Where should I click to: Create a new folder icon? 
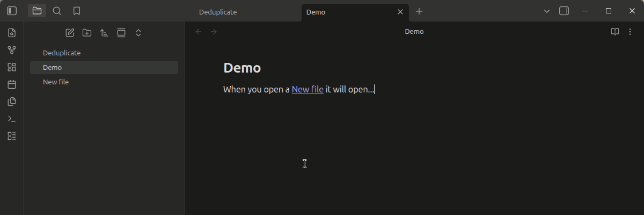point(87,33)
